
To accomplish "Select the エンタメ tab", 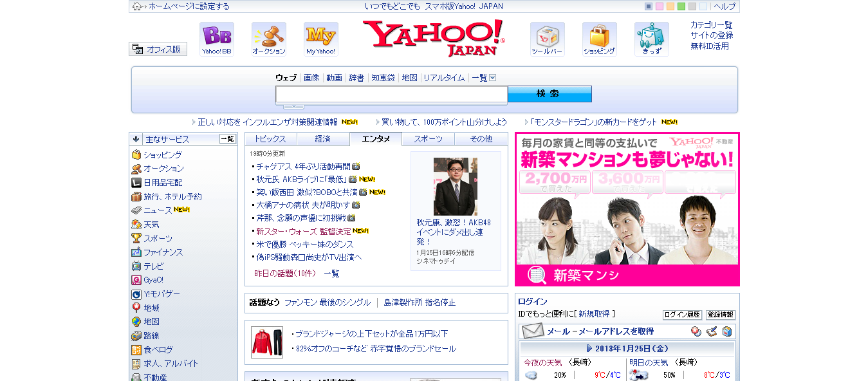I will pyautogui.click(x=376, y=139).
